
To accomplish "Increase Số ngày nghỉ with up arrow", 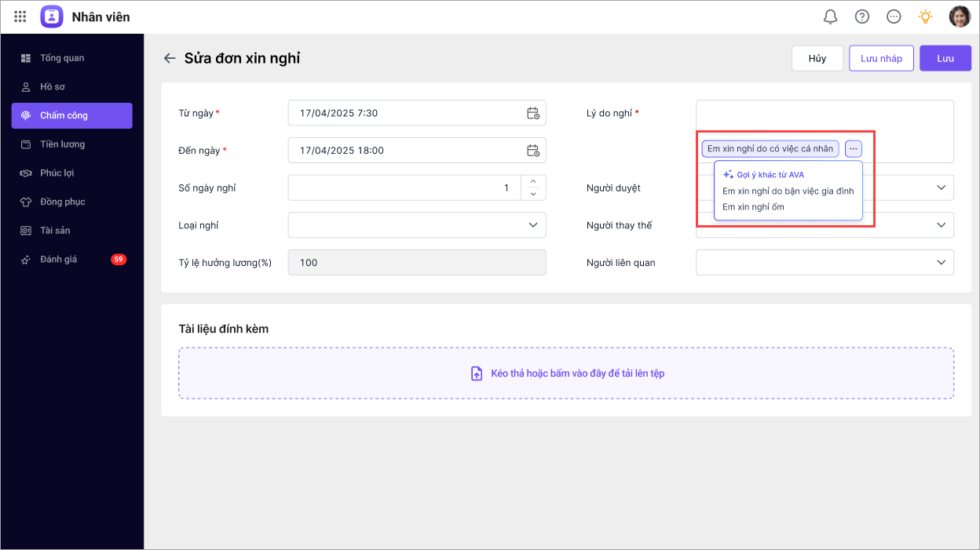I will (533, 182).
